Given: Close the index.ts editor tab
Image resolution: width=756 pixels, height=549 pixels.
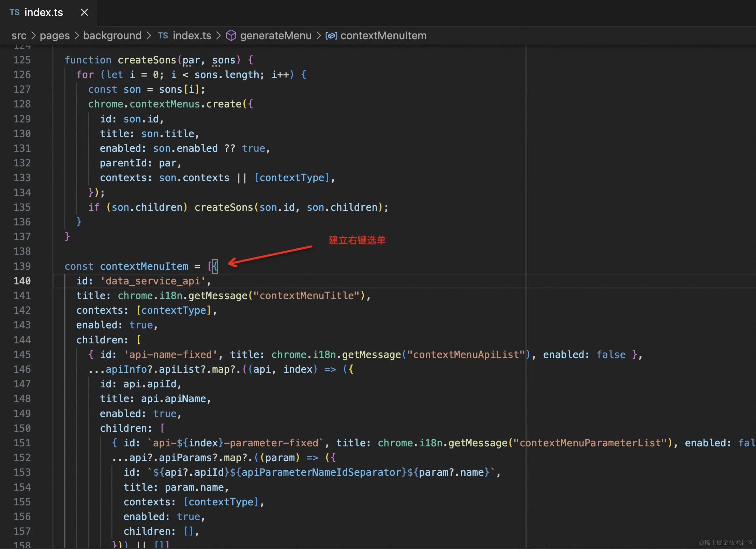Looking at the screenshot, I should (x=84, y=13).
